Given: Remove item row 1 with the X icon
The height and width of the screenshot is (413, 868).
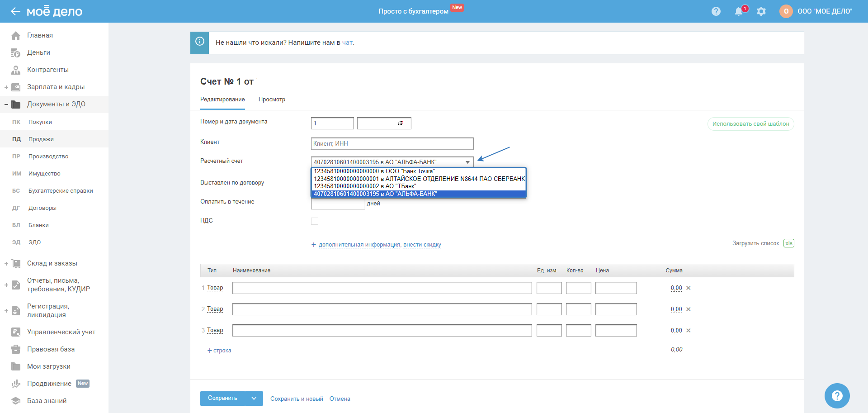Looking at the screenshot, I should (689, 288).
